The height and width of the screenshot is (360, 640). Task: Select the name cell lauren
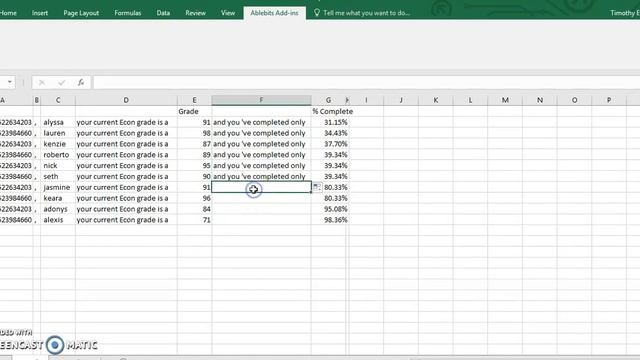(58, 133)
